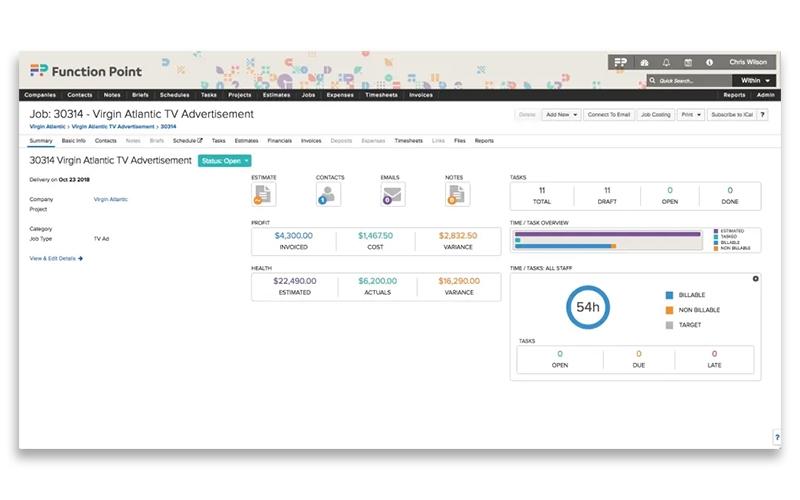Switch to the Financials tab
800x500 pixels.
pyautogui.click(x=280, y=141)
